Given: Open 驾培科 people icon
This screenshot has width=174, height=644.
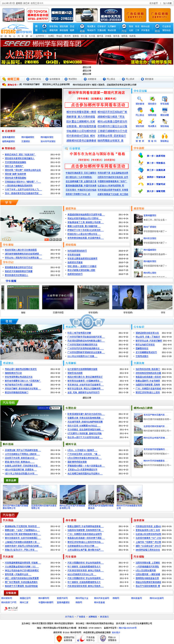Looking at the screenshot, I should 152,136.
